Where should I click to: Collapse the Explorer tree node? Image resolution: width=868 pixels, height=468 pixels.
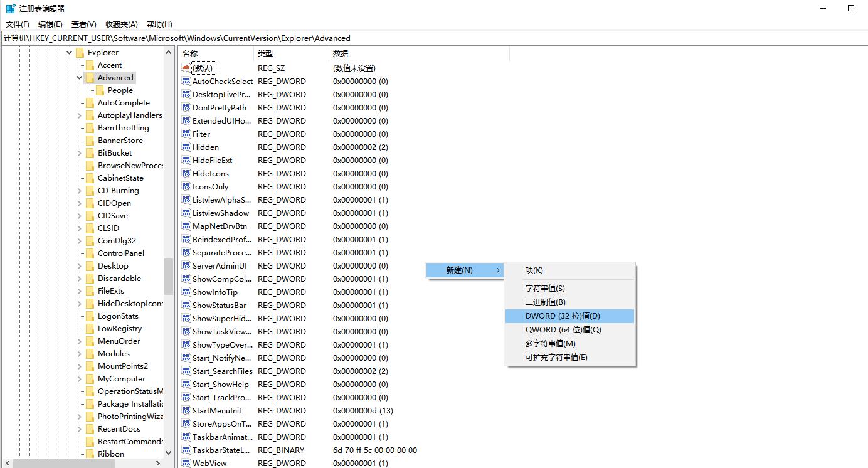(70, 53)
